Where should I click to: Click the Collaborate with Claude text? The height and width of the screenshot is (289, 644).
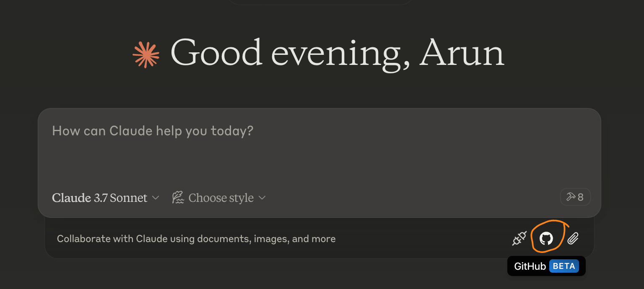coord(196,239)
